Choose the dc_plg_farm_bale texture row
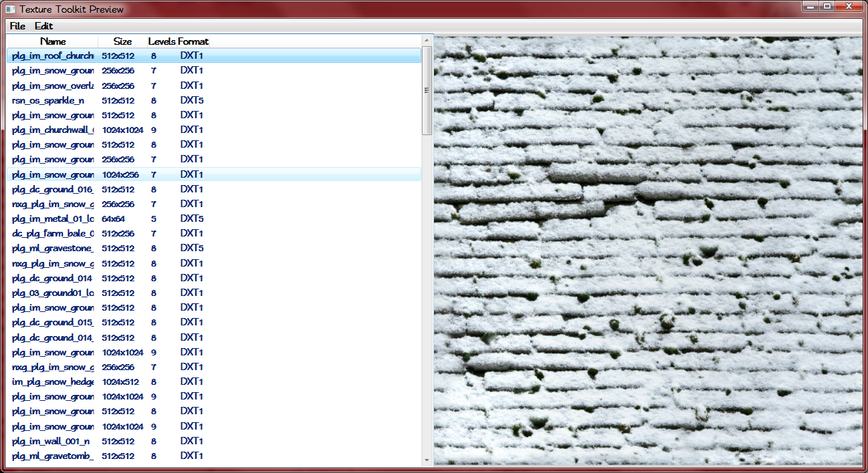Image resolution: width=868 pixels, height=473 pixels. [x=53, y=234]
